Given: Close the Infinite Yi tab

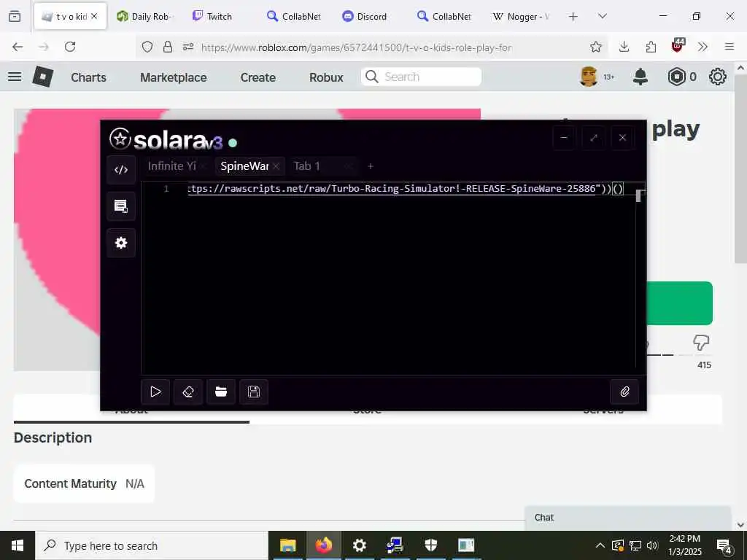Looking at the screenshot, I should pos(204,166).
